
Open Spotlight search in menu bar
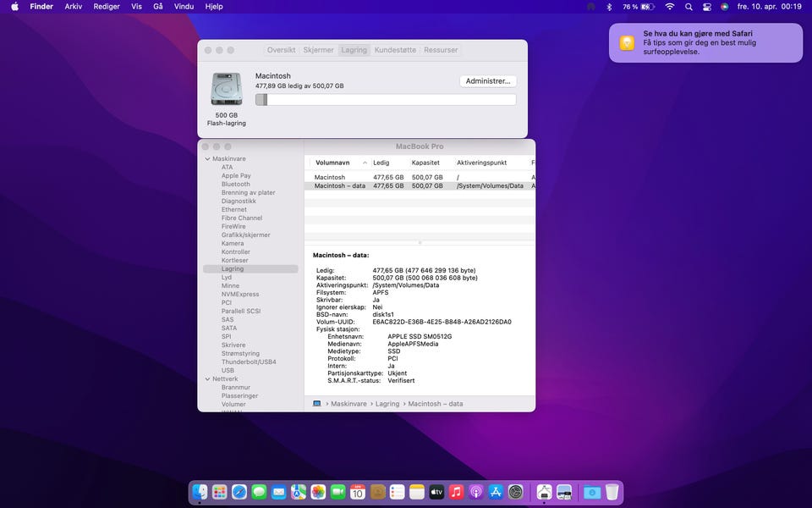pos(689,7)
